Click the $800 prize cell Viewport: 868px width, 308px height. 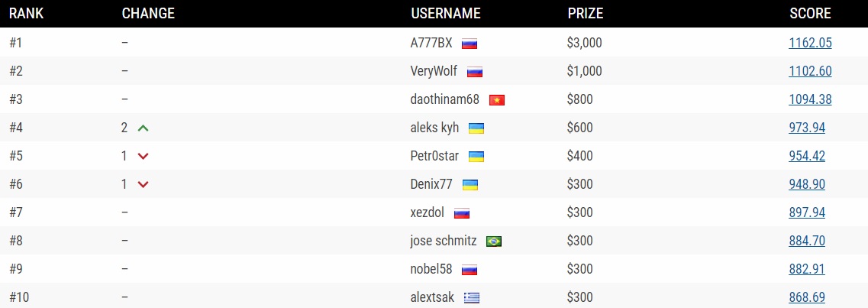pyautogui.click(x=579, y=99)
